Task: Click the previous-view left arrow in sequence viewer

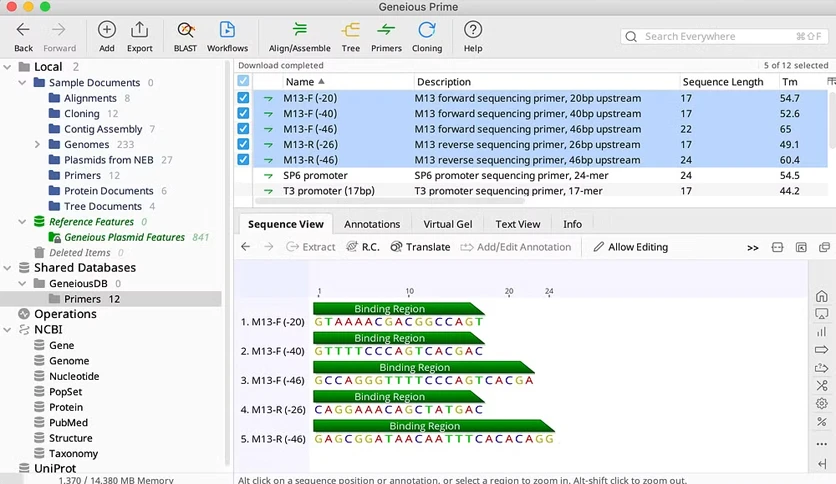Action: [x=246, y=247]
